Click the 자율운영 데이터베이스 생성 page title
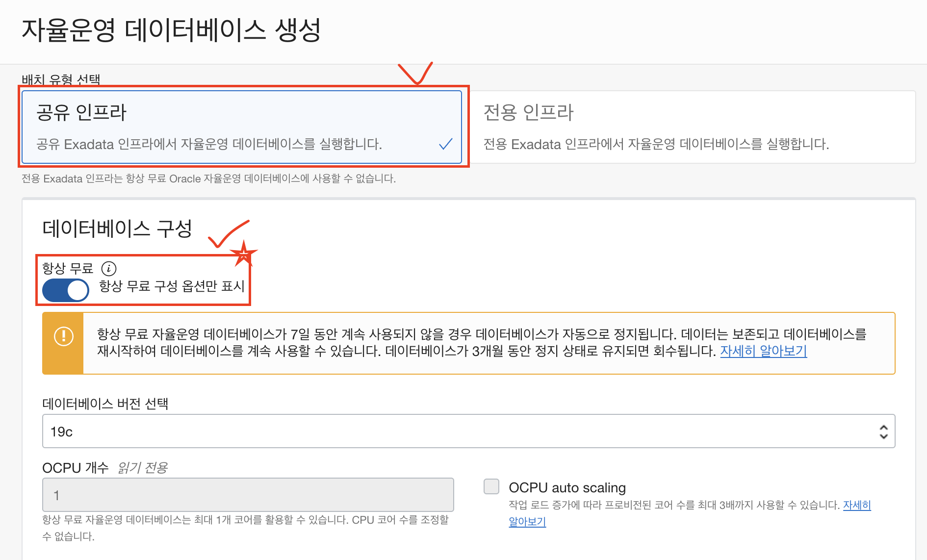 (171, 30)
